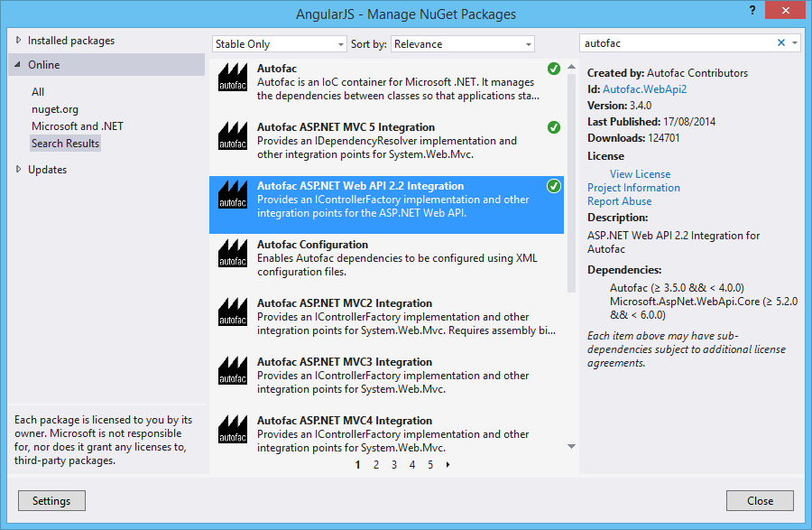Open the View License link
The width and height of the screenshot is (812, 530).
click(x=640, y=174)
